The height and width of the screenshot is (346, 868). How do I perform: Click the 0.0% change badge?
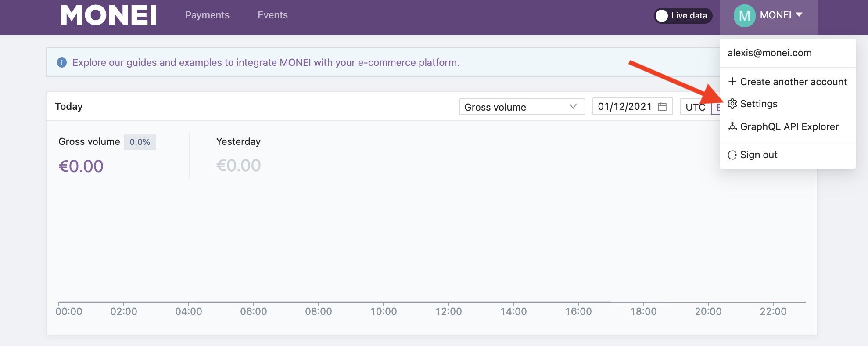(140, 142)
